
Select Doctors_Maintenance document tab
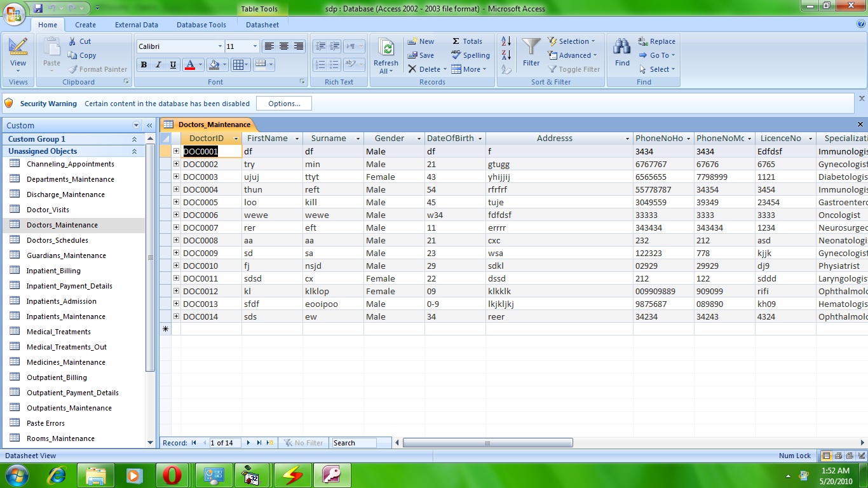207,125
